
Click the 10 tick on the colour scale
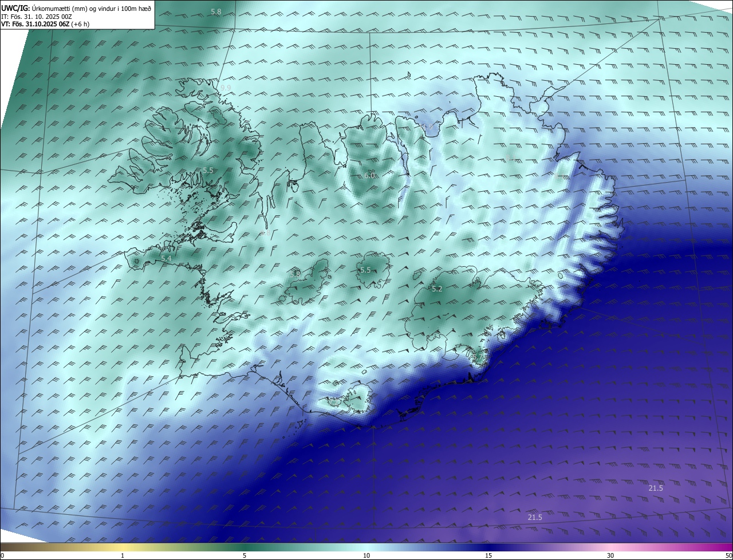click(366, 555)
